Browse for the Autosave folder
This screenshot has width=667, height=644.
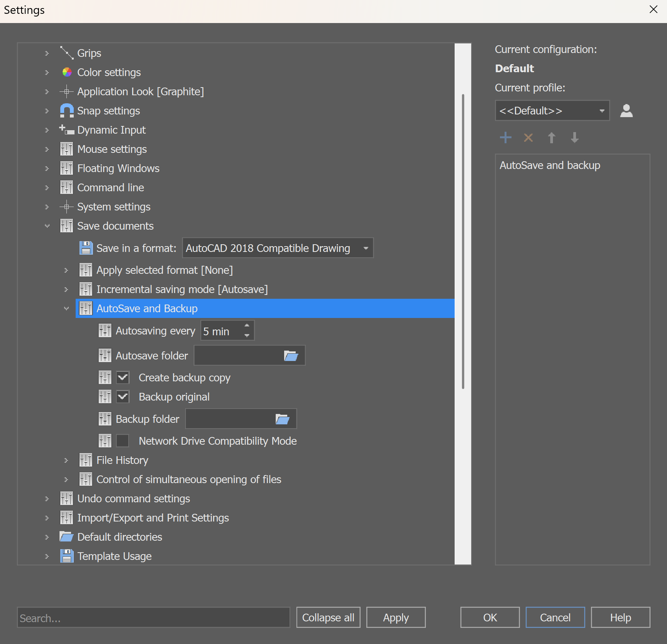(x=291, y=356)
